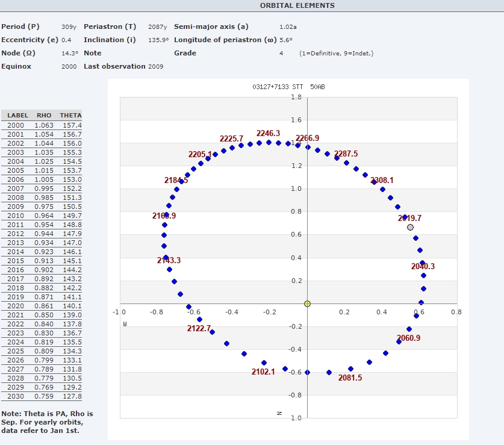Viewport: 504px width, 445px height.
Task: Select the 2246.3 epoch label on orbit
Action: click(268, 133)
